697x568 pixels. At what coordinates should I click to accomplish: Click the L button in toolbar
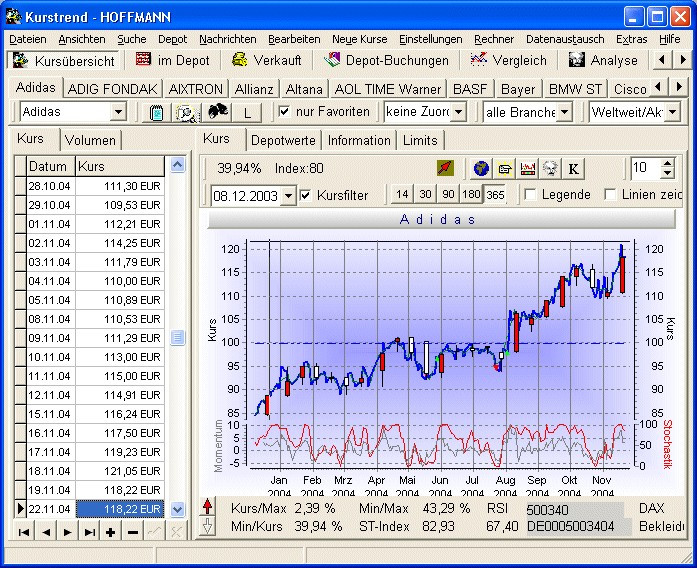(247, 112)
